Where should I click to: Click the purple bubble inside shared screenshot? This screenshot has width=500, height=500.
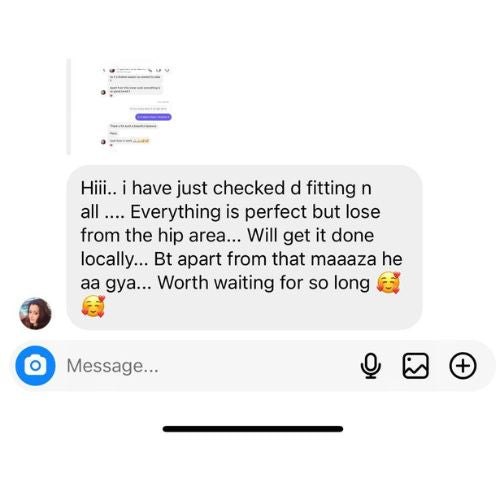pos(153,117)
